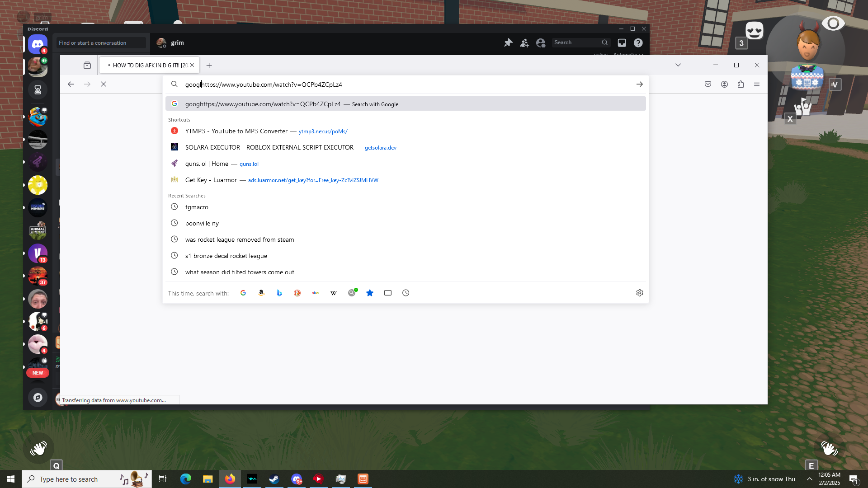This screenshot has height=488, width=868.
Task: Search history using clock icon
Action: [x=406, y=293]
